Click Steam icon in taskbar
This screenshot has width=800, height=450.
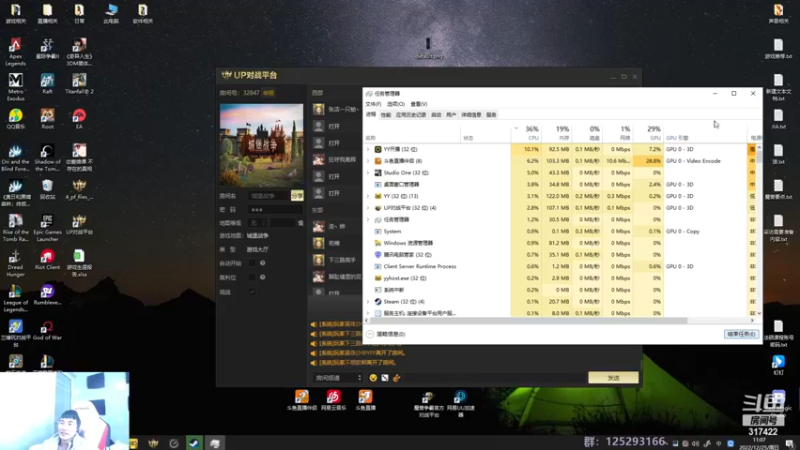coord(194,443)
